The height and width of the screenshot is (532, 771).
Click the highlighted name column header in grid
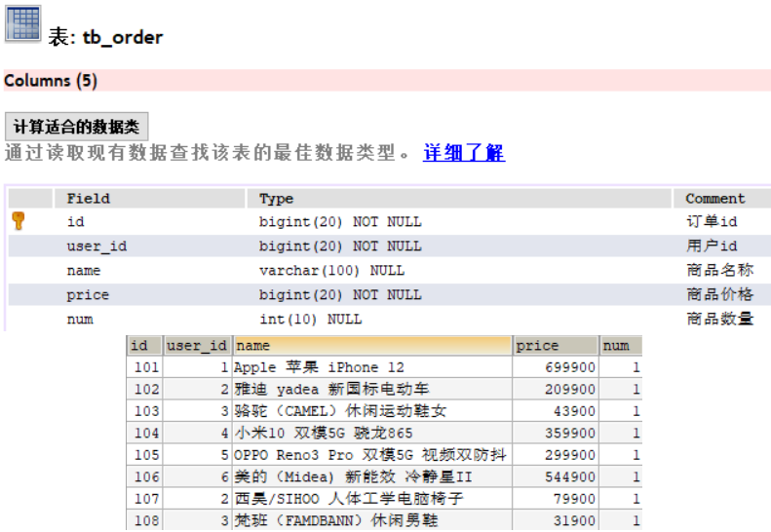tap(372, 346)
